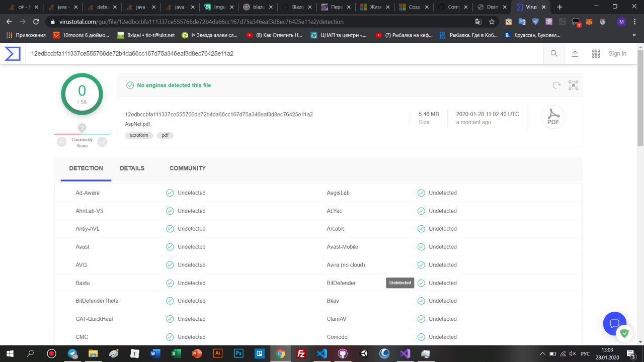Viewport: 644px width, 362px height.
Task: Open FileZilla from the taskbar
Action: (301, 353)
